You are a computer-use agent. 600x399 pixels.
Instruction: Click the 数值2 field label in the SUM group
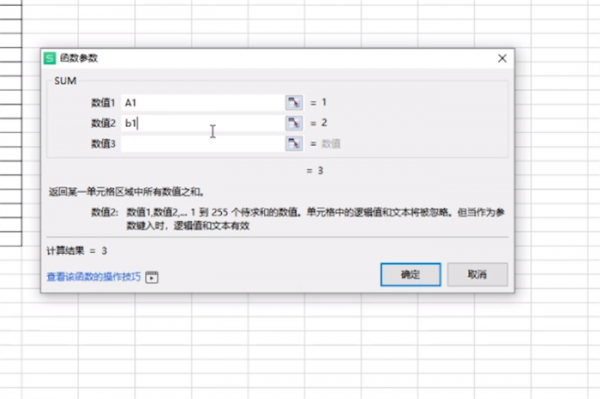(103, 123)
